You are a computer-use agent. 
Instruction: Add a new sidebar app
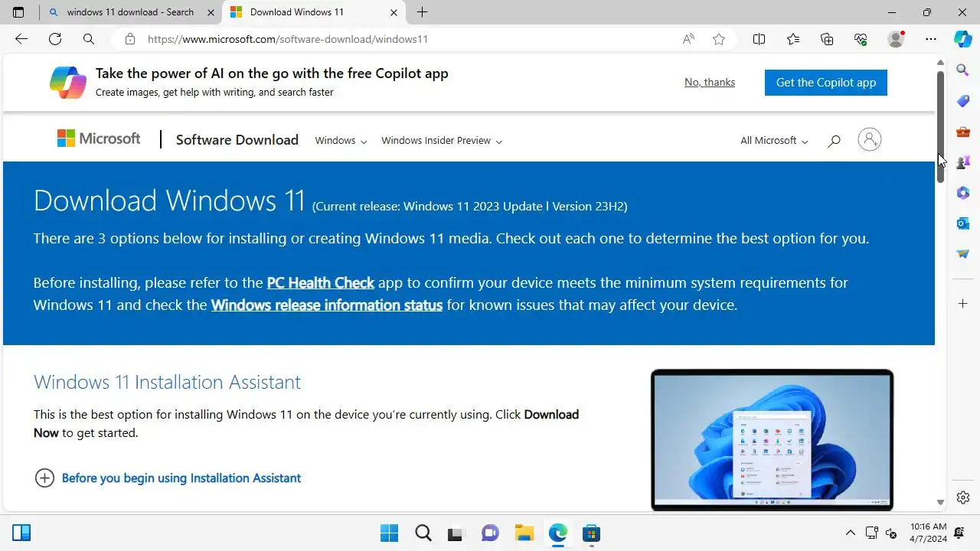coord(963,304)
